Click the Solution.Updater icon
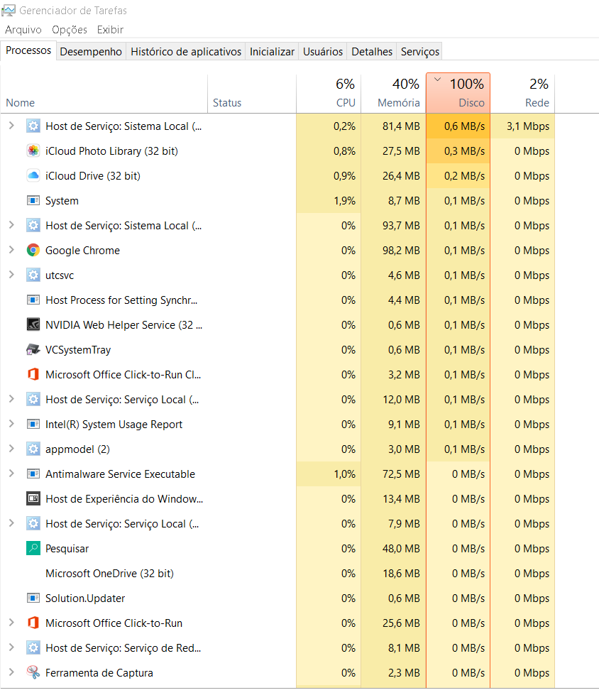The image size is (599, 700). (x=33, y=598)
